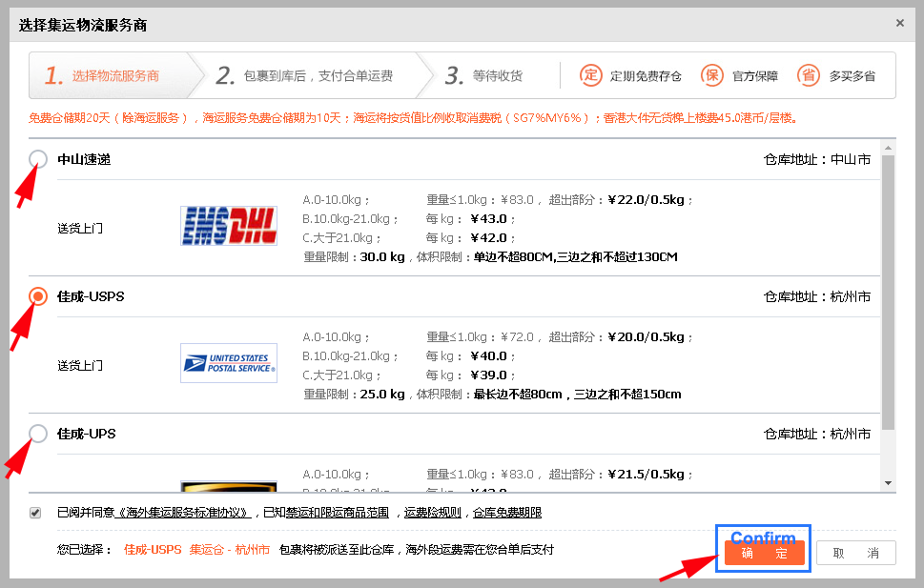
Task: Toggle the agreement checkbox
Action: [x=35, y=513]
